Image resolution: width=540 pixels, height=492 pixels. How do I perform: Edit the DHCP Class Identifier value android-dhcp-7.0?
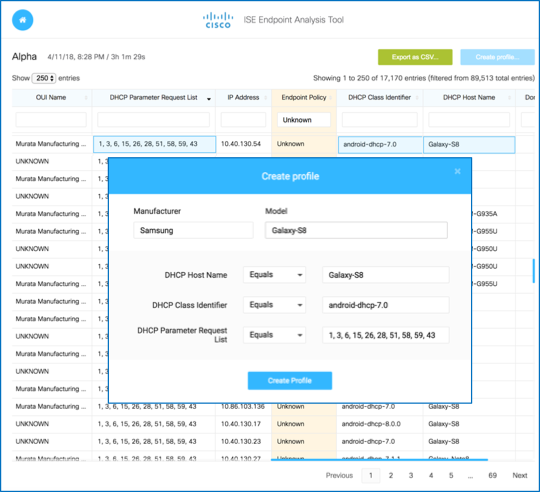386,305
